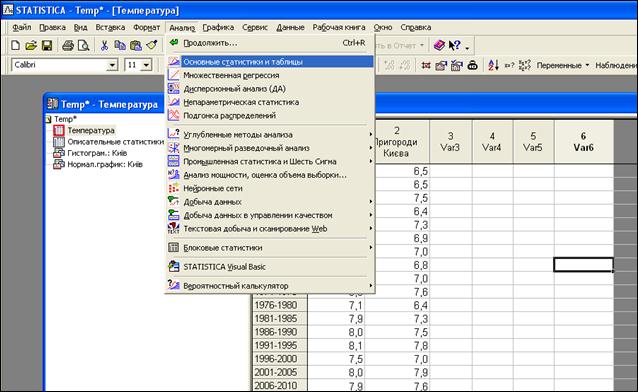Click the workbook icon next to Temp* in tree
Screen dimensions: 638x392
[48, 119]
